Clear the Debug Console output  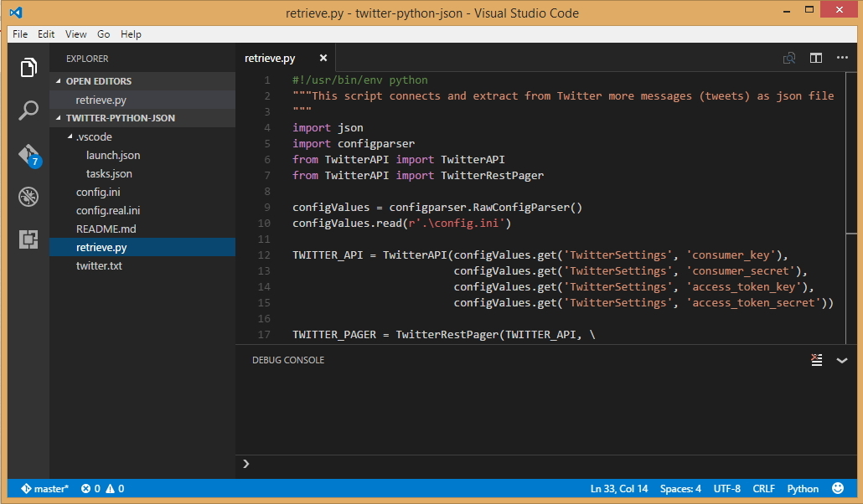click(x=816, y=359)
